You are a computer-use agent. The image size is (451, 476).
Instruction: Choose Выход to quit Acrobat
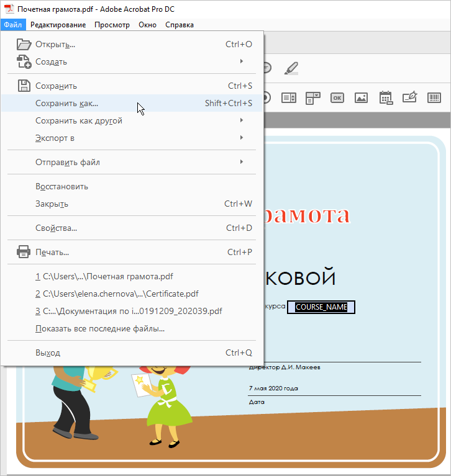[131, 353]
